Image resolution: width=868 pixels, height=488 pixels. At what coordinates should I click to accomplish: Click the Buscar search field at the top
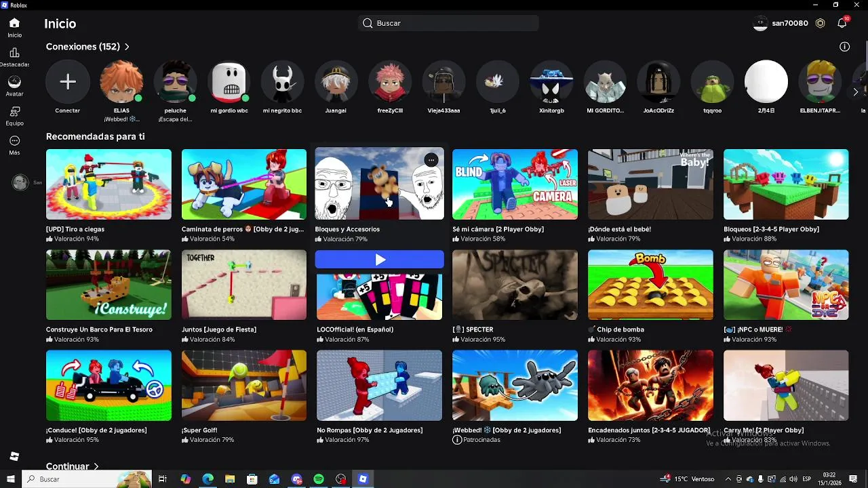[448, 23]
